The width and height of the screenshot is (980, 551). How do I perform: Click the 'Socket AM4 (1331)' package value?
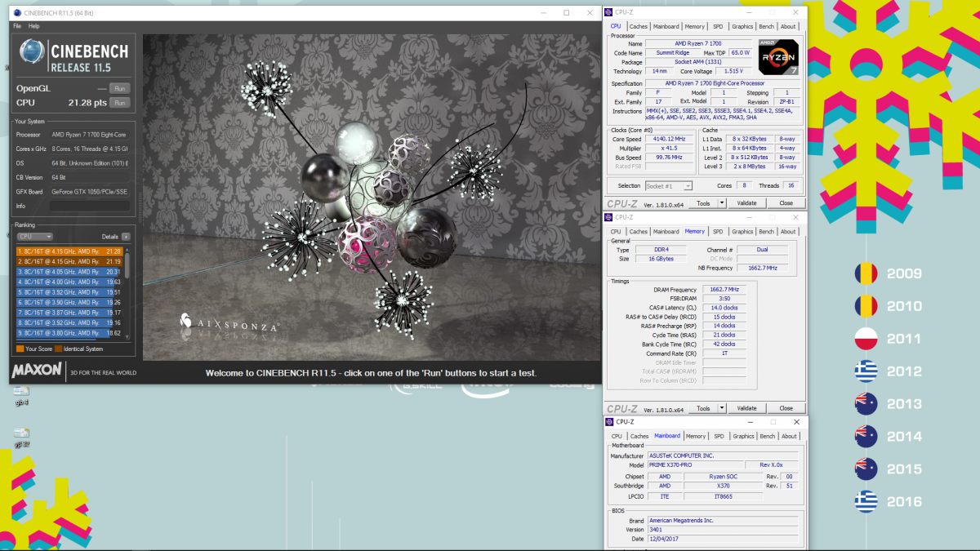(x=697, y=62)
